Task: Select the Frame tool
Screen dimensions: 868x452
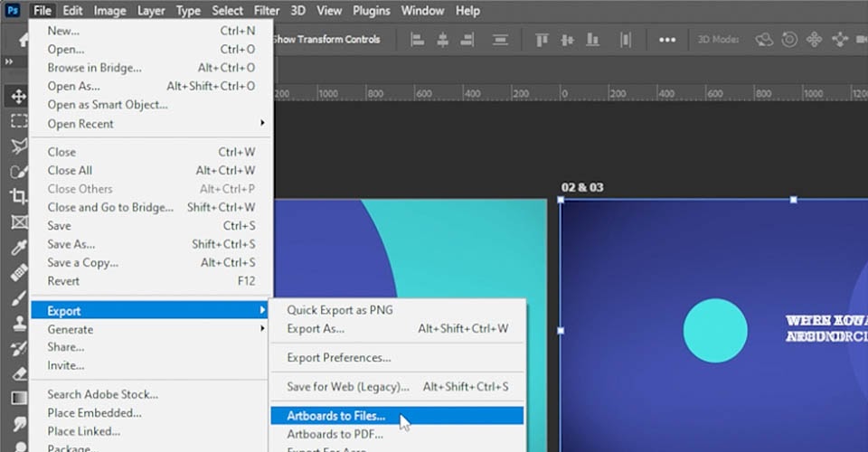Action: pos(19,221)
